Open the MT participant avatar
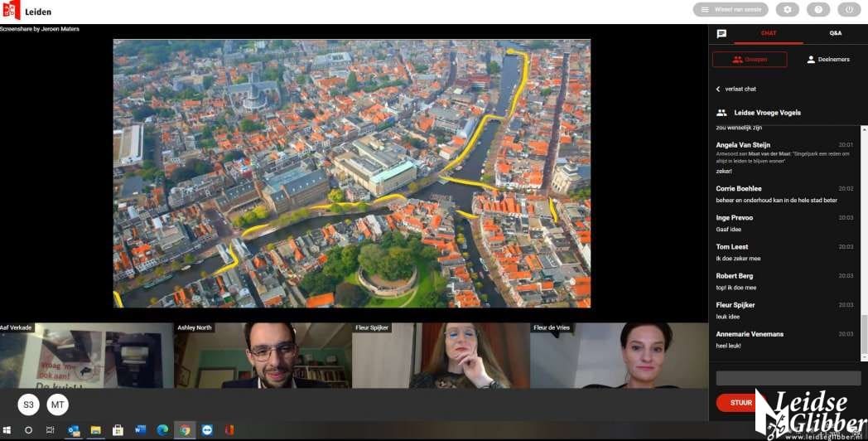Viewport: 868px width, 441px height. point(57,405)
